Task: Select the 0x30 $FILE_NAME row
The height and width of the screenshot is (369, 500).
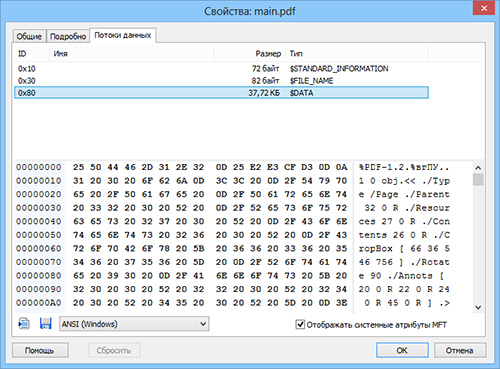Action: tap(221, 81)
